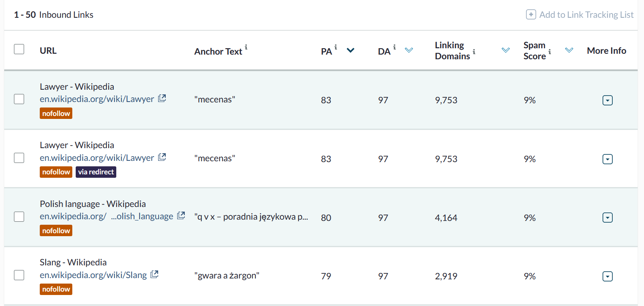Sort by DA using the chevron
Screen dimensions: 644x306
click(408, 50)
